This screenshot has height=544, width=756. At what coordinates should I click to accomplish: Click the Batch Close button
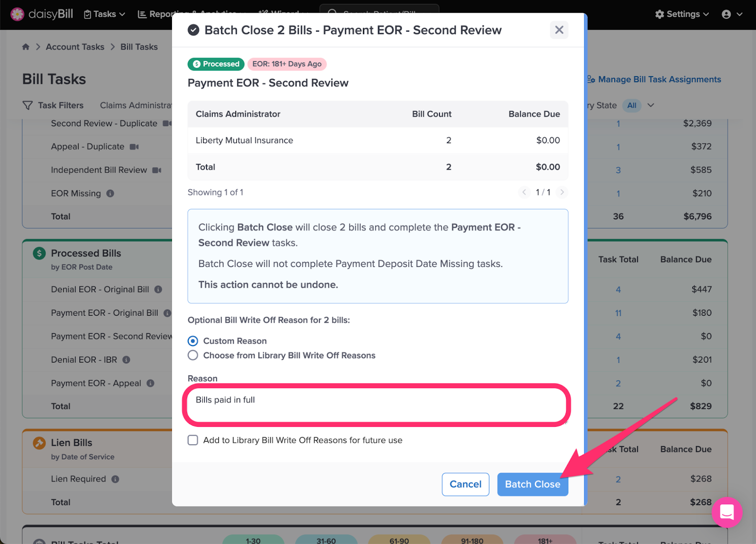click(533, 484)
